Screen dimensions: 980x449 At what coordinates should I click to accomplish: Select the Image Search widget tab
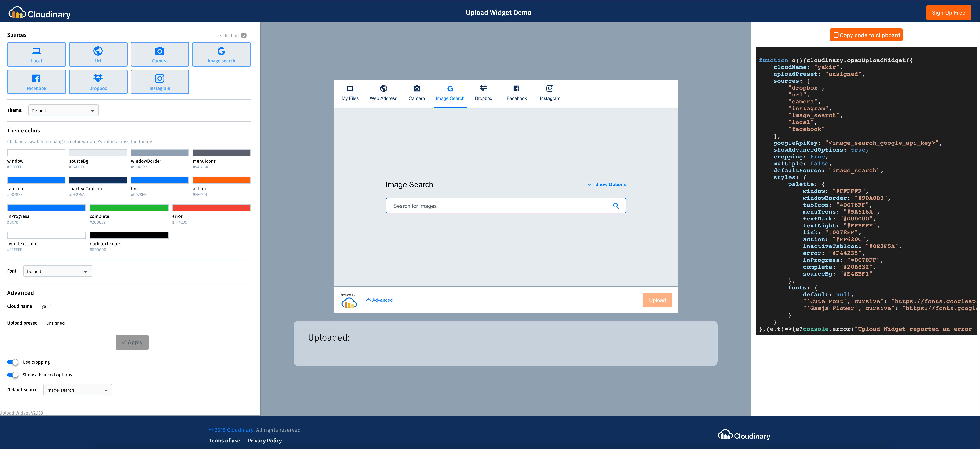click(450, 93)
